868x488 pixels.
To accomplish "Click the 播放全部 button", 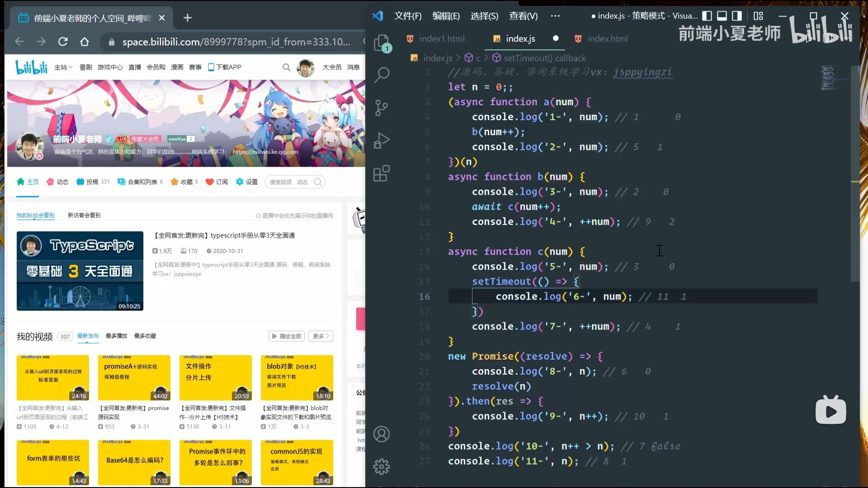I will pos(287,336).
